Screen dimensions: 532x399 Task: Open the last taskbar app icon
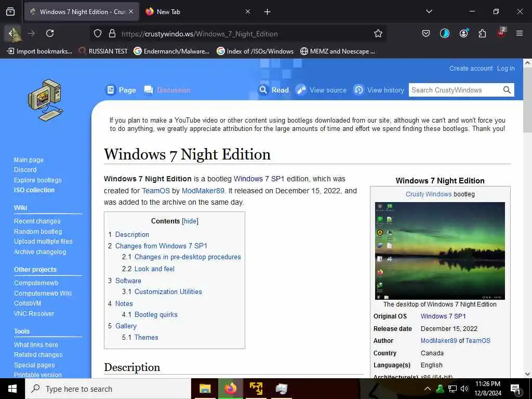pos(281,389)
